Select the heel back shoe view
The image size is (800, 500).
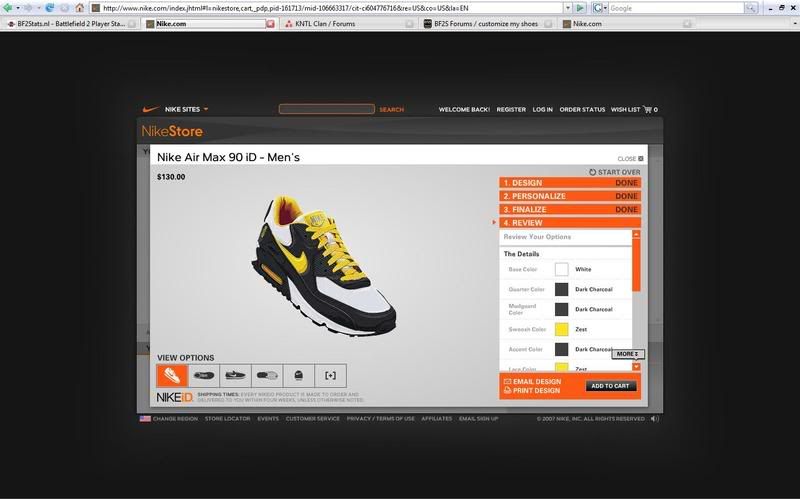pos(298,376)
